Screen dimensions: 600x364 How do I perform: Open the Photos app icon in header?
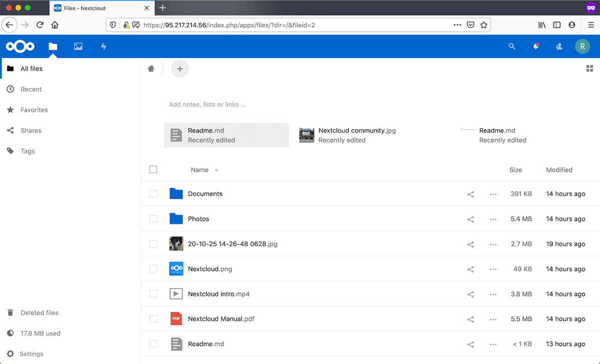coord(78,46)
